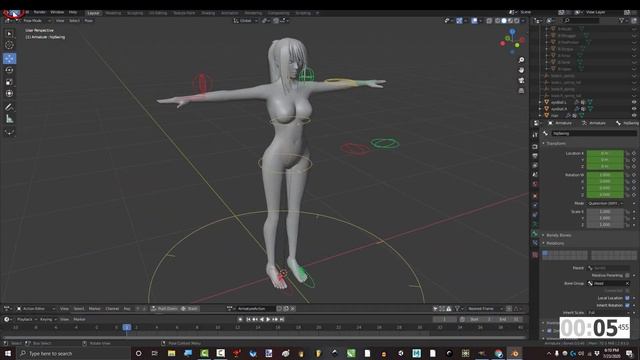Toggle viewport overlays button
Screen dimensions: 640x360
[x=474, y=20]
